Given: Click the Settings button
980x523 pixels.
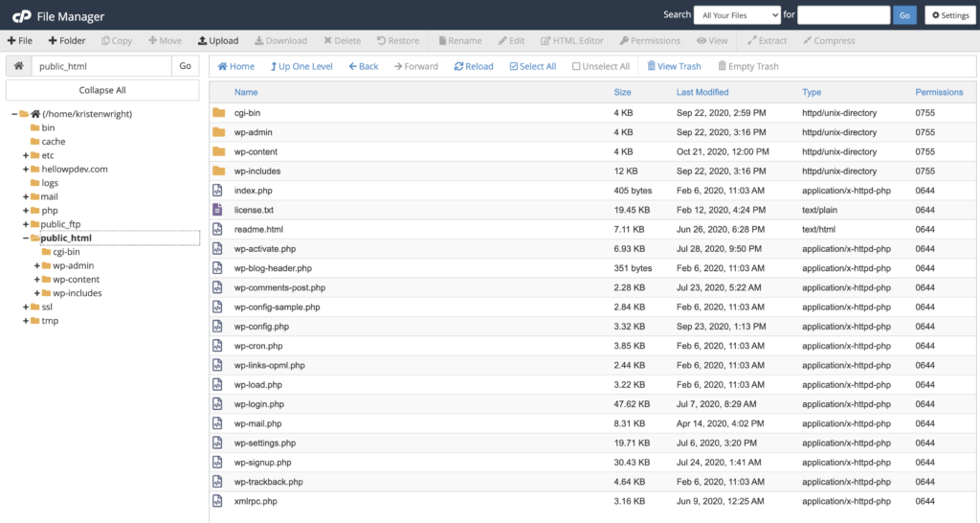Looking at the screenshot, I should (950, 15).
